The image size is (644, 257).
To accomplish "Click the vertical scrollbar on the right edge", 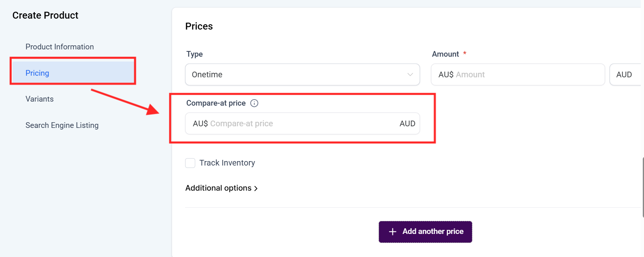I will [643, 186].
